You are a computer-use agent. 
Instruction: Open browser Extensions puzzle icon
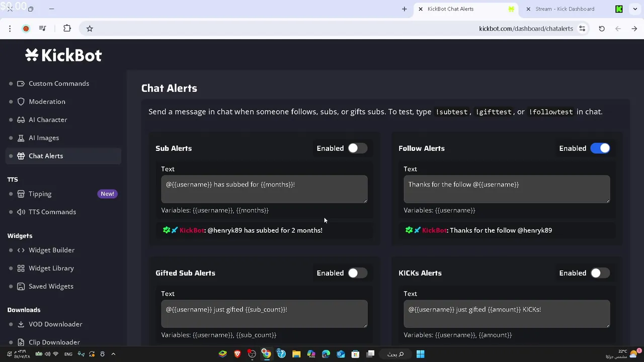click(x=67, y=29)
